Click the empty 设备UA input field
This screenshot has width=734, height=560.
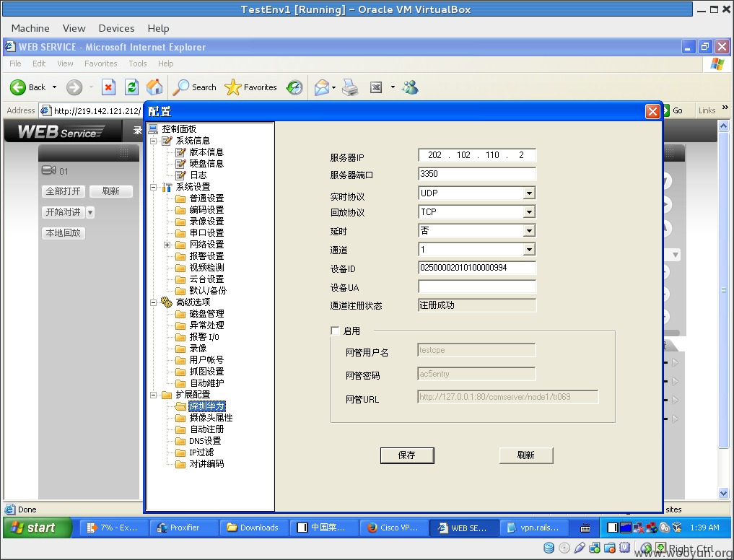[x=476, y=286]
